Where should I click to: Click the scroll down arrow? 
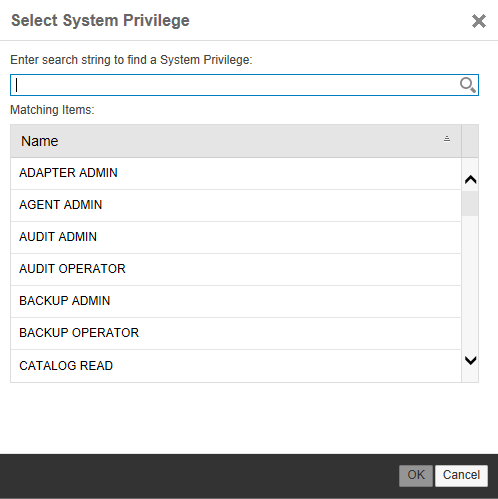470,360
